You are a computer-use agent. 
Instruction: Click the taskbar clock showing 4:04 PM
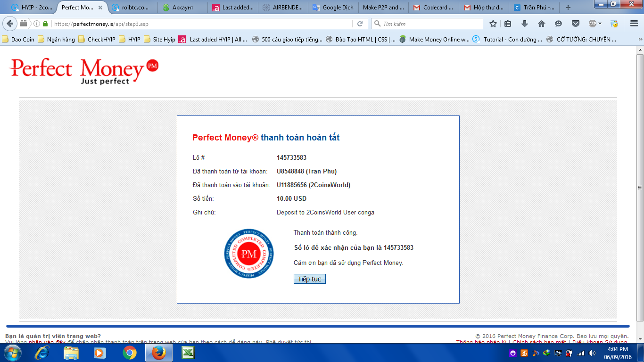[617, 353]
